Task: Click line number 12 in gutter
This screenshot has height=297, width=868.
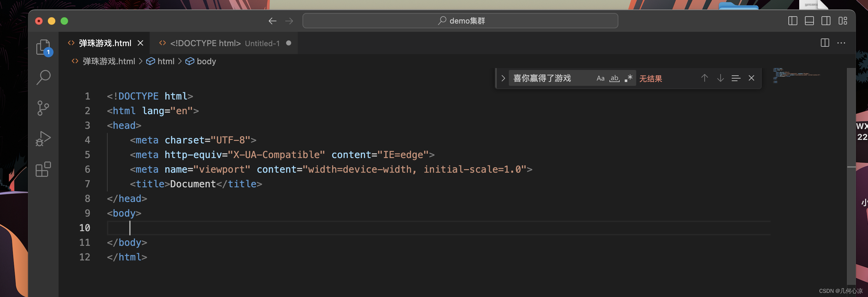Action: click(x=85, y=257)
